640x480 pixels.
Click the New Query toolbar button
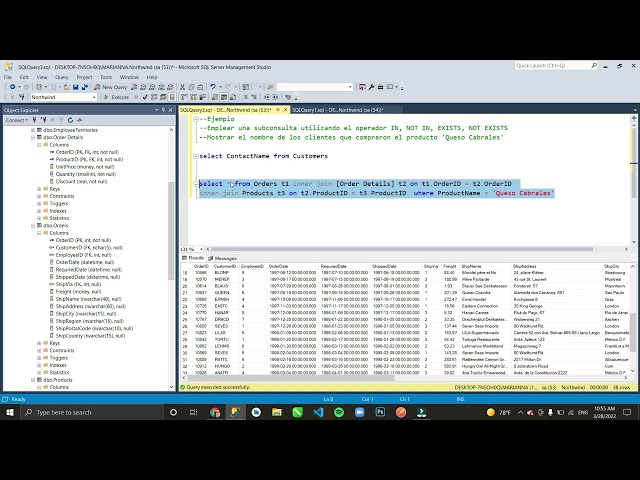(x=111, y=87)
